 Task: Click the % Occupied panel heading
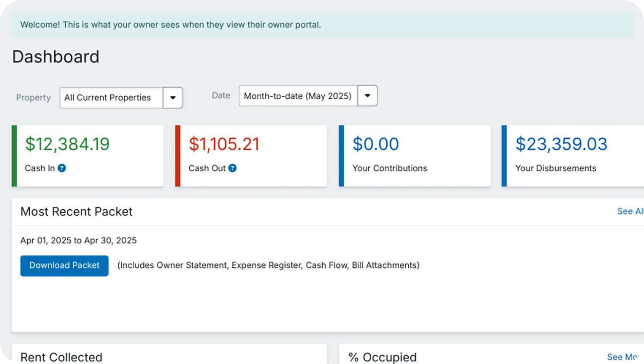click(382, 357)
